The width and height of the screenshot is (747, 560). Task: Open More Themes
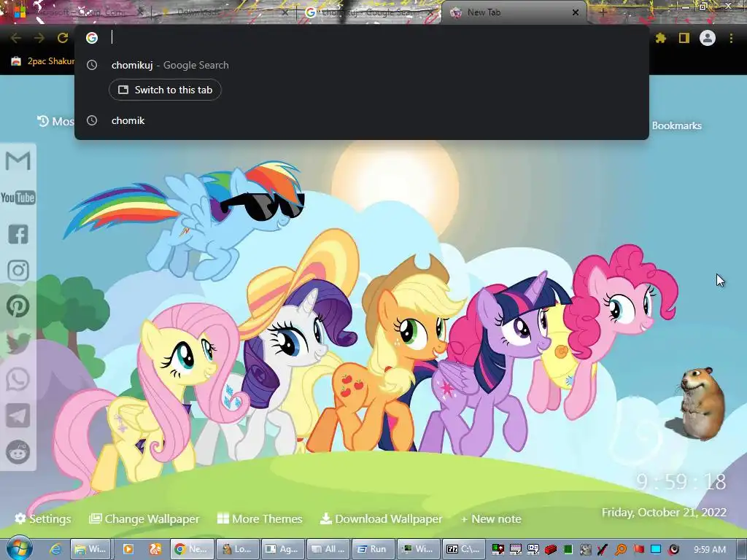pyautogui.click(x=260, y=518)
